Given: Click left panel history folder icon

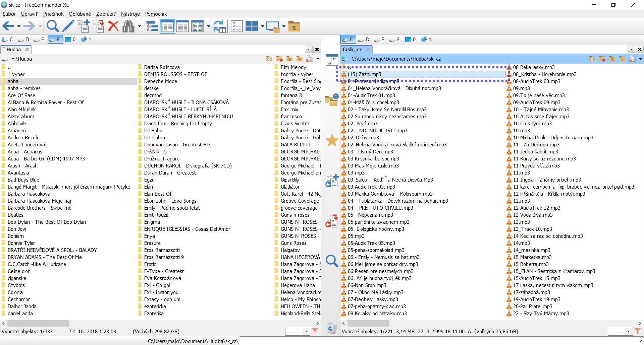Looking at the screenshot, I should tap(269, 59).
